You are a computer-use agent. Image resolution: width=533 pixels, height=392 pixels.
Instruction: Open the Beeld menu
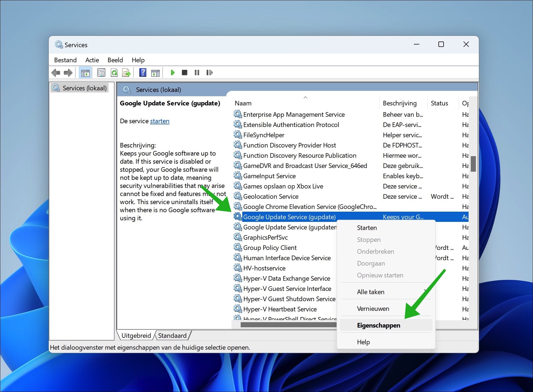(x=115, y=60)
